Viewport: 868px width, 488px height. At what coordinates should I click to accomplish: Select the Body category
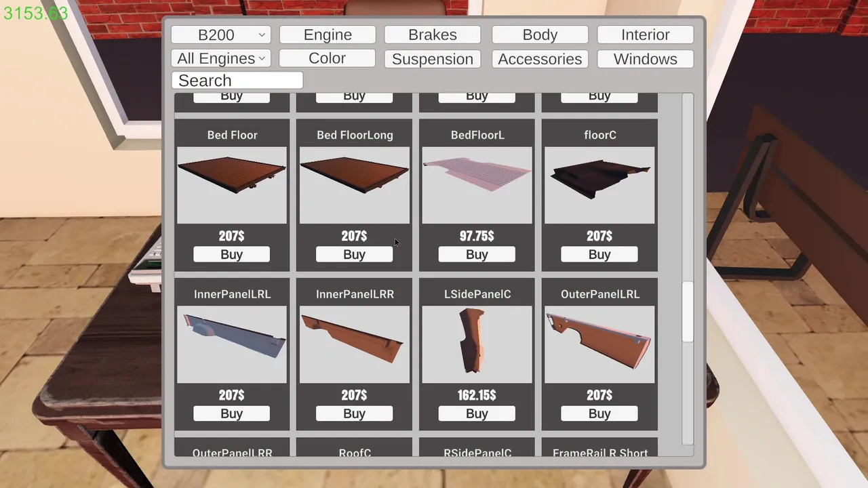point(540,35)
